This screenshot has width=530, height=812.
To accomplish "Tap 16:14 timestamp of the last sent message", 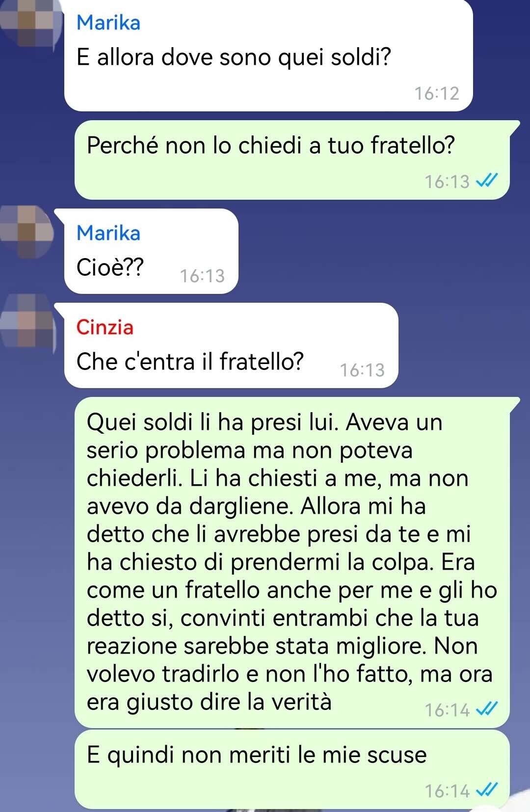I will [447, 791].
